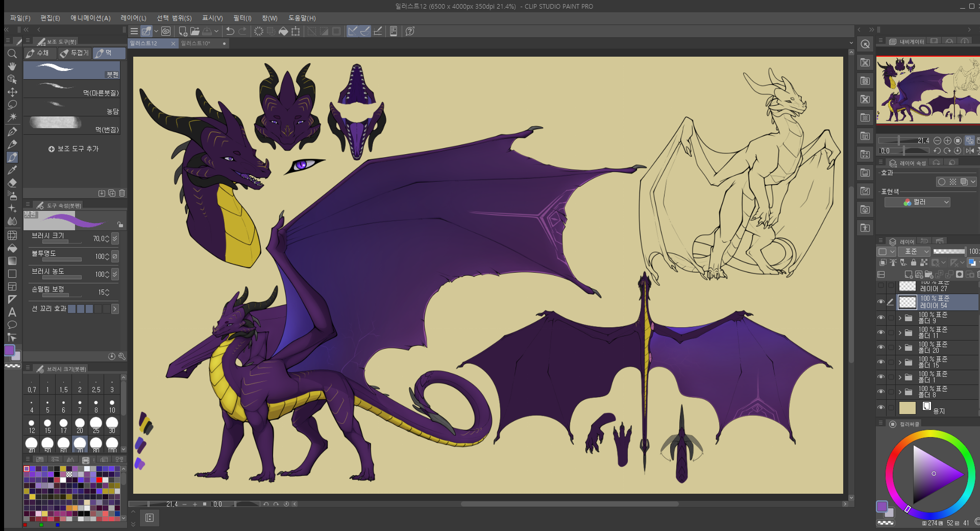The width and height of the screenshot is (980, 531).
Task: Click the Clear (delete) toolbar icon
Action: tap(259, 31)
